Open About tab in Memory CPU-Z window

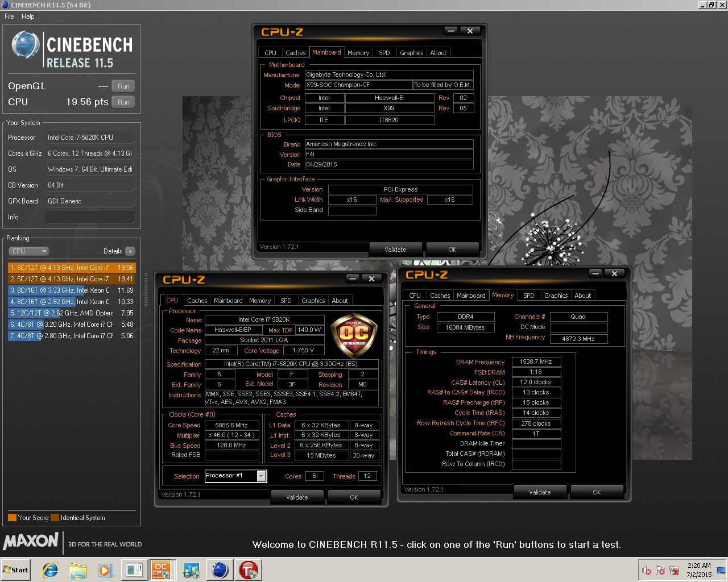[582, 296]
